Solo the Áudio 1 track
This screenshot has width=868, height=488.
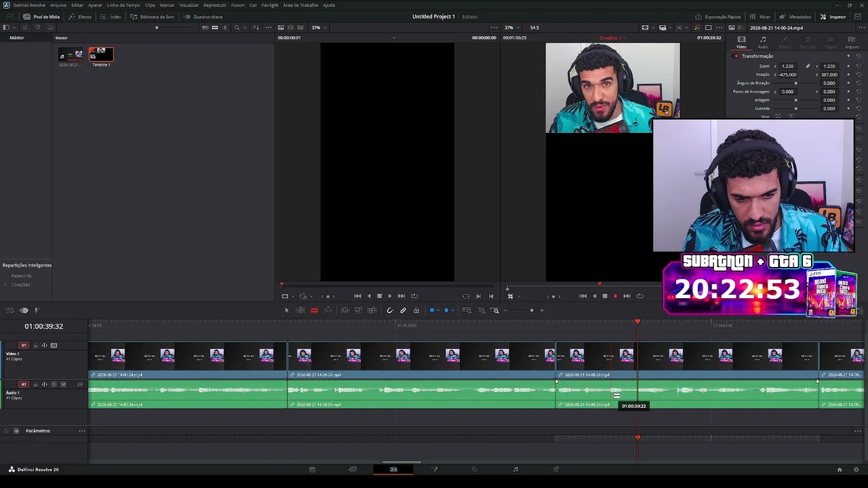[x=54, y=384]
